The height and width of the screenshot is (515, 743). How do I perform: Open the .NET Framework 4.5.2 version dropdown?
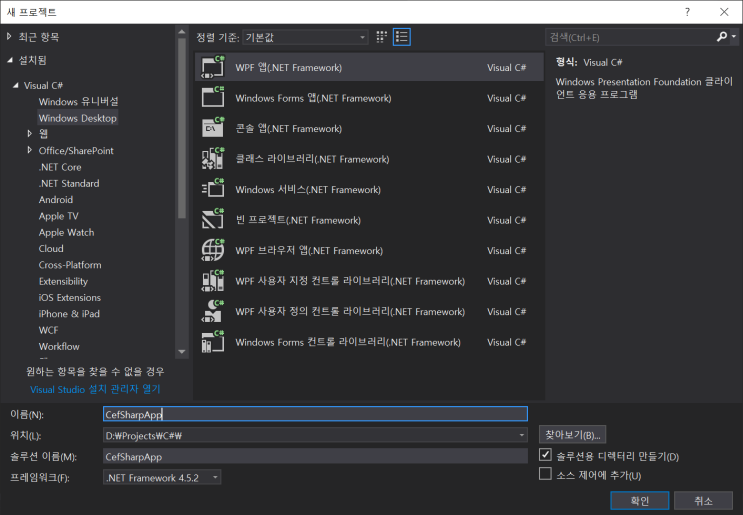tap(162, 477)
